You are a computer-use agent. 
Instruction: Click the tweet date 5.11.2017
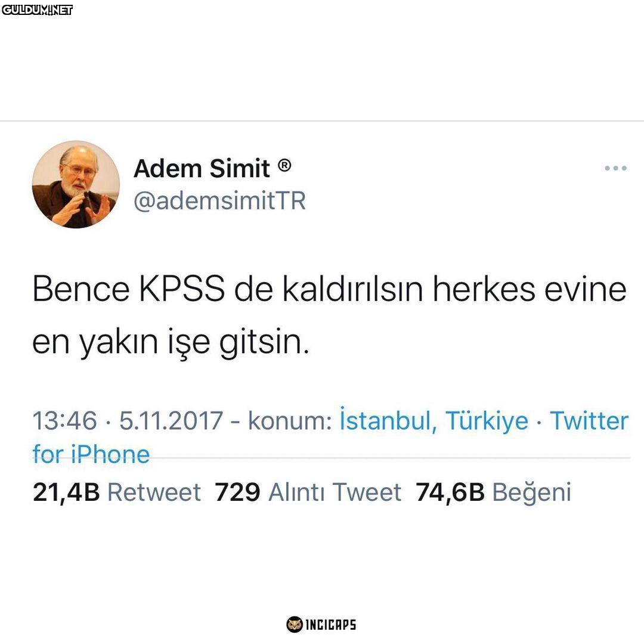point(171,421)
